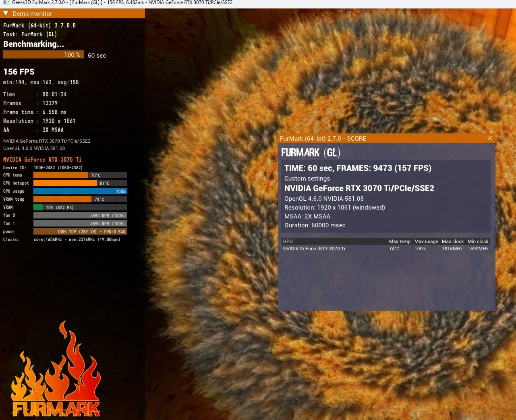This screenshot has width=516, height=420.
Task: Select the NVIDIA GeForce RTX 3070 Ti table row
Action: (x=386, y=249)
